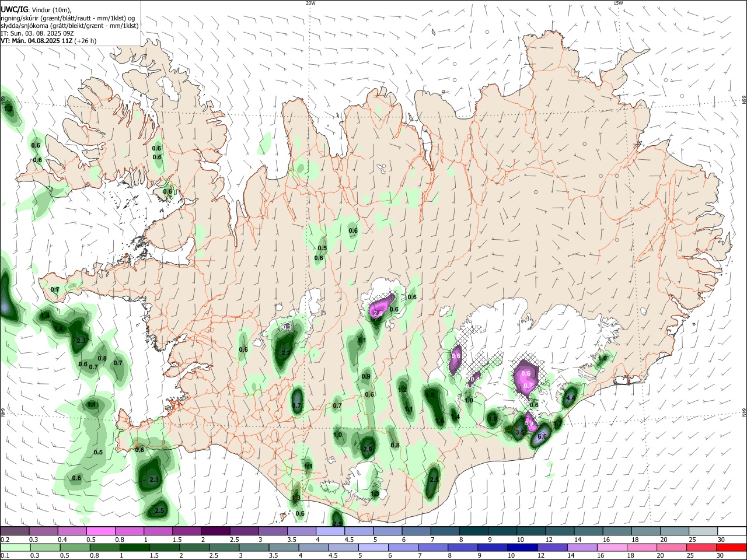Select the rain-scale swatch between 25 and 30
747x560 pixels.
pos(700,548)
